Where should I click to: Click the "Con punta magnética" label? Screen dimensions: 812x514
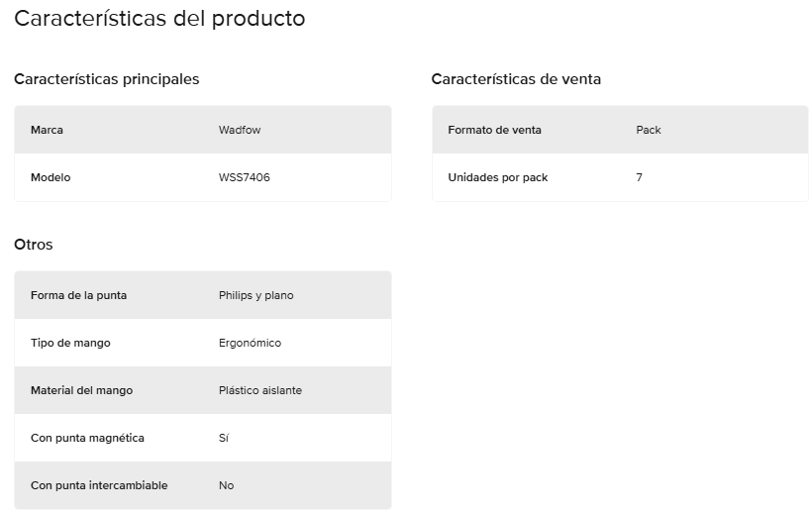(x=87, y=438)
